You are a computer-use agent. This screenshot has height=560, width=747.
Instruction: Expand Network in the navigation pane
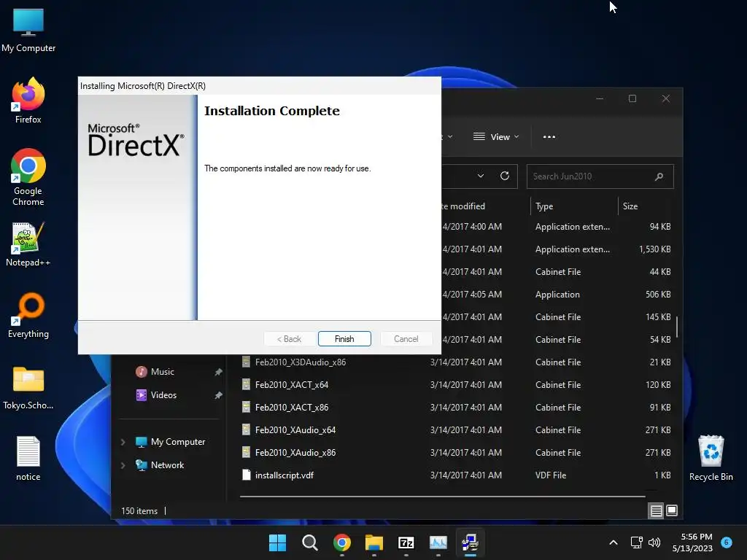(x=123, y=465)
